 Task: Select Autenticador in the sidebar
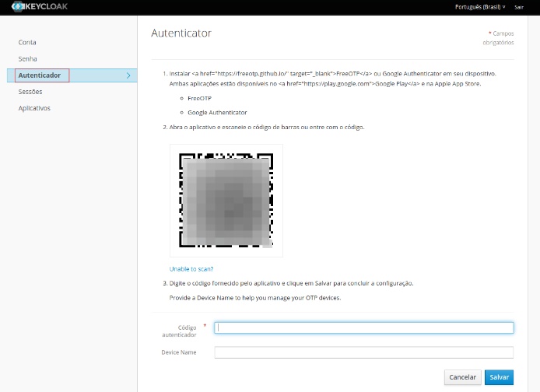[x=40, y=75]
